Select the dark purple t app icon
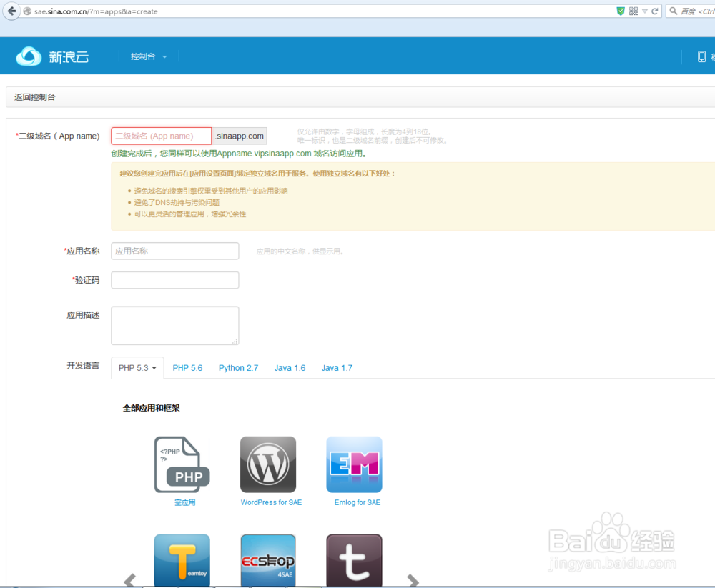This screenshot has width=715, height=588. (355, 560)
